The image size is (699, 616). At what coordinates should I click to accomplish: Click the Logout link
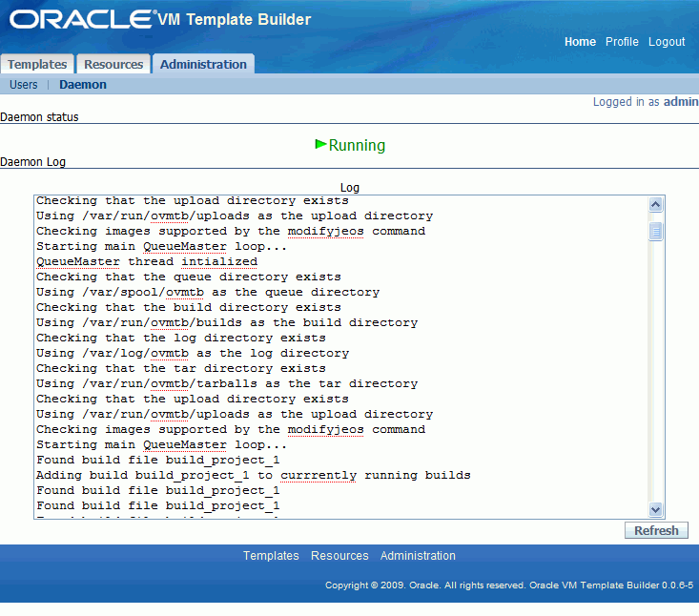pyautogui.click(x=667, y=42)
